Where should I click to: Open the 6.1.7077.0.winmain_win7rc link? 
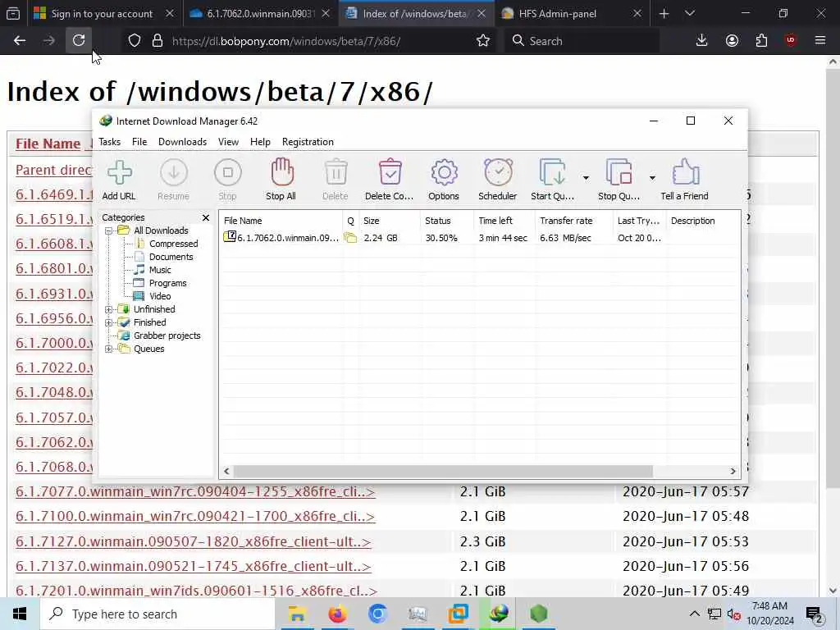(195, 491)
